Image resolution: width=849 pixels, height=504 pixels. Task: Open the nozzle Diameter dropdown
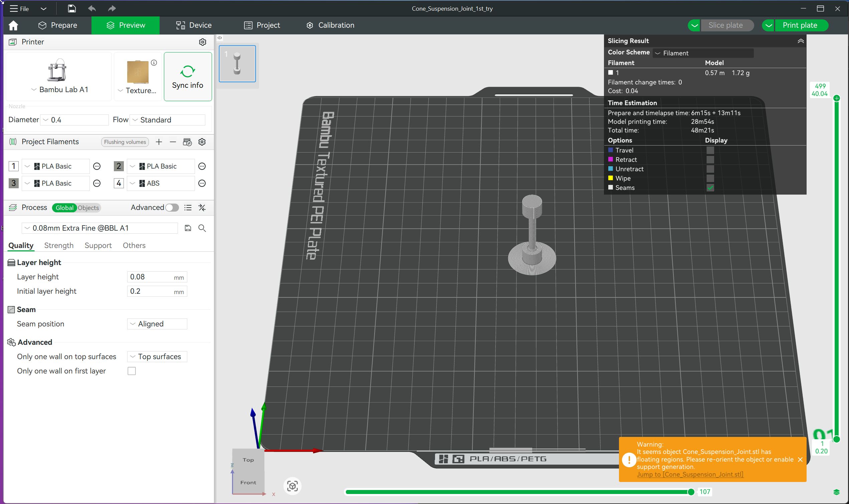pos(74,120)
